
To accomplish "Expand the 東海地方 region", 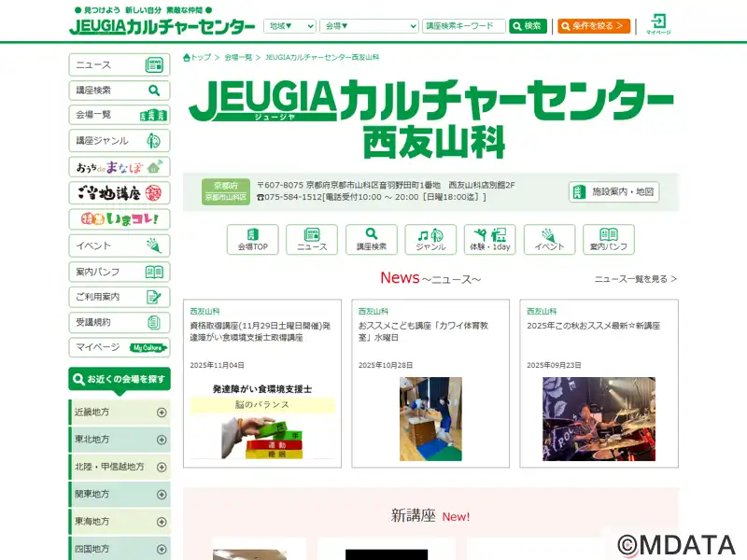I will click(120, 522).
